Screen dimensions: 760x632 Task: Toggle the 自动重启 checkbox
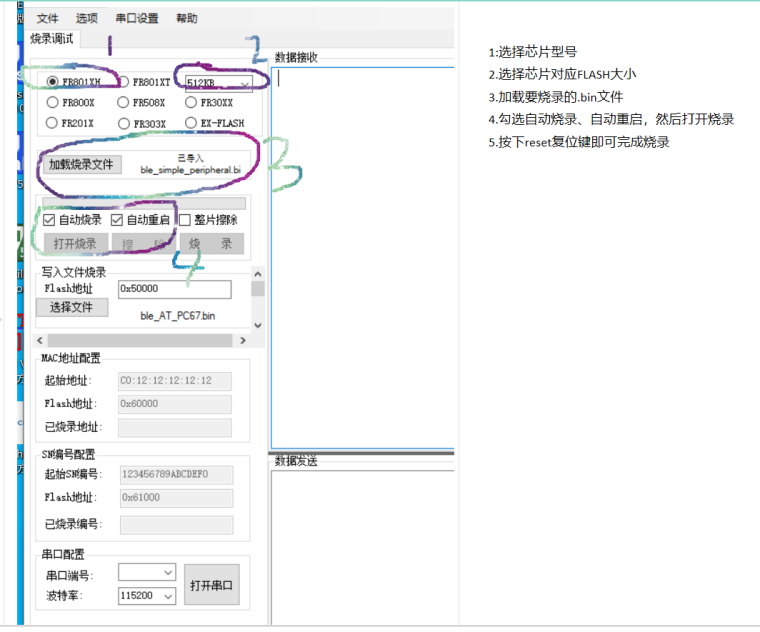[117, 220]
